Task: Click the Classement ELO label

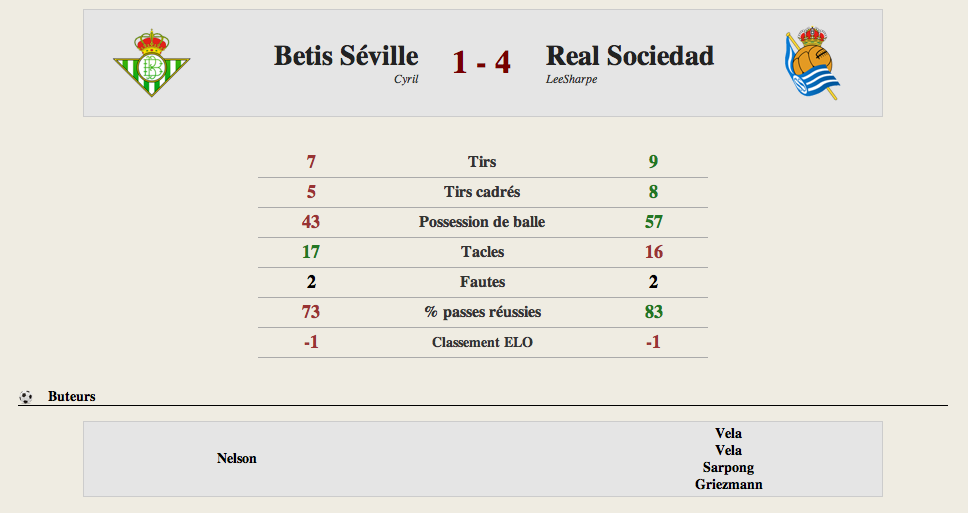Action: [x=482, y=342]
